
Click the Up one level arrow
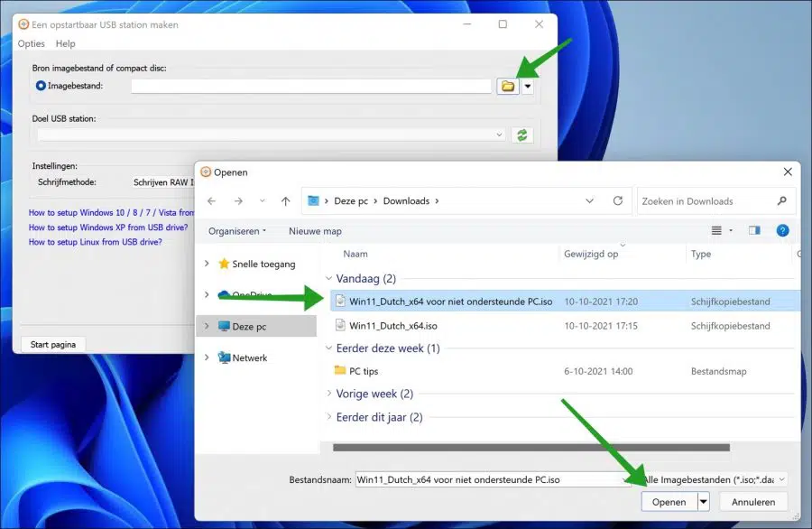(x=286, y=201)
